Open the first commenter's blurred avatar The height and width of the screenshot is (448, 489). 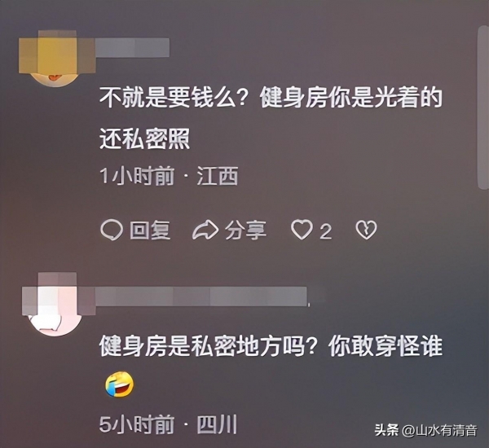57,59
